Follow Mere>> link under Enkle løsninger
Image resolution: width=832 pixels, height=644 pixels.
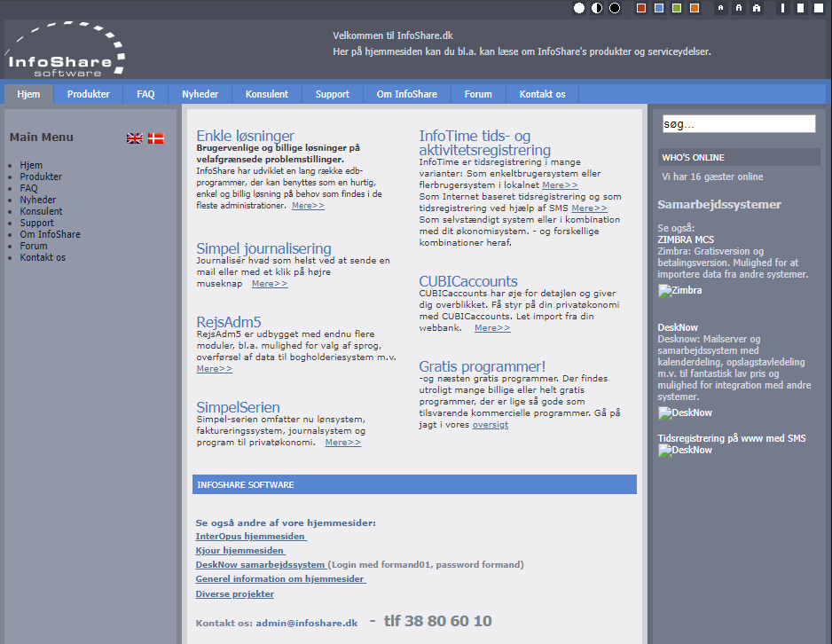click(x=308, y=206)
